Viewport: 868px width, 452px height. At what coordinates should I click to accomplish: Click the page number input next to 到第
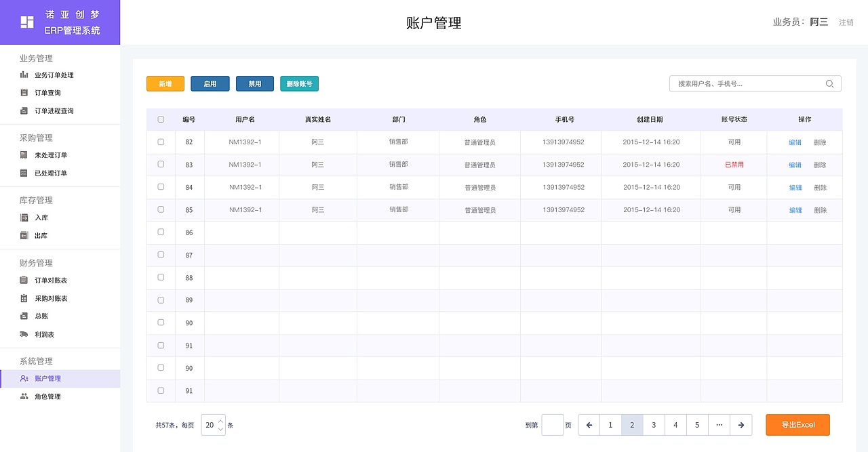(x=552, y=425)
